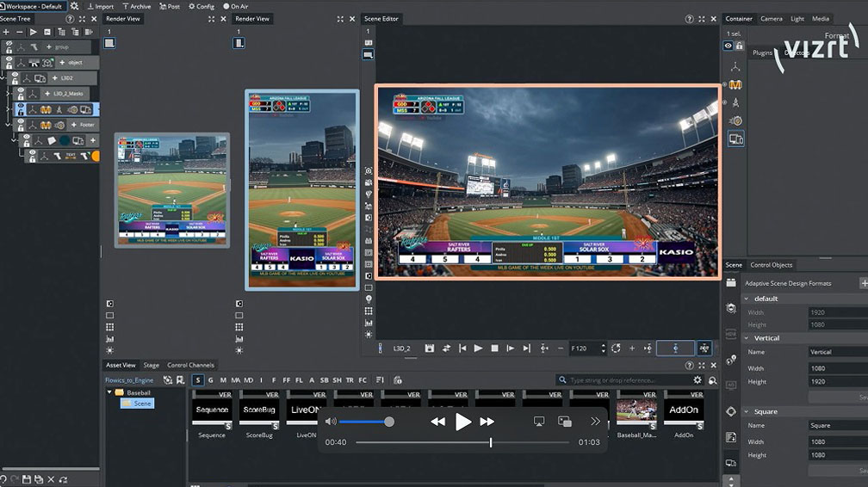Click the save icon at the bottom of Scene Tree
The width and height of the screenshot is (868, 487).
(x=27, y=479)
